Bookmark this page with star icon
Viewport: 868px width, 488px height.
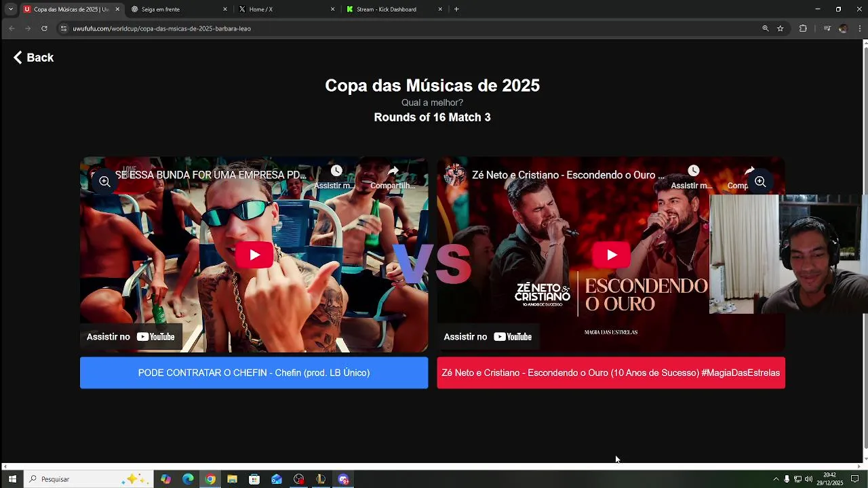[x=781, y=28]
